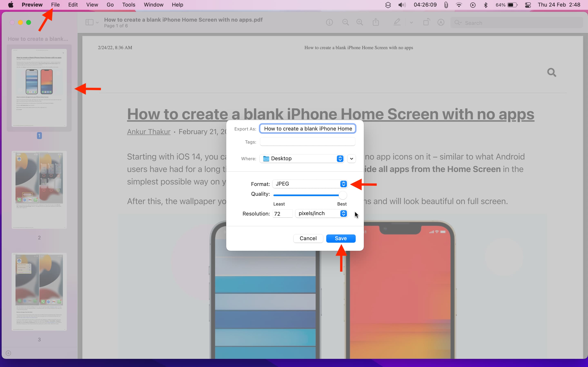This screenshot has width=588, height=367.
Task: Click the info icon in toolbar
Action: (x=330, y=22)
